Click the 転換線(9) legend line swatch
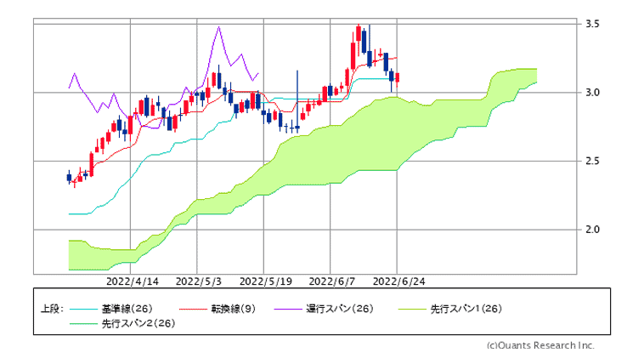Image resolution: width=644 pixels, height=364 pixels. click(x=192, y=309)
